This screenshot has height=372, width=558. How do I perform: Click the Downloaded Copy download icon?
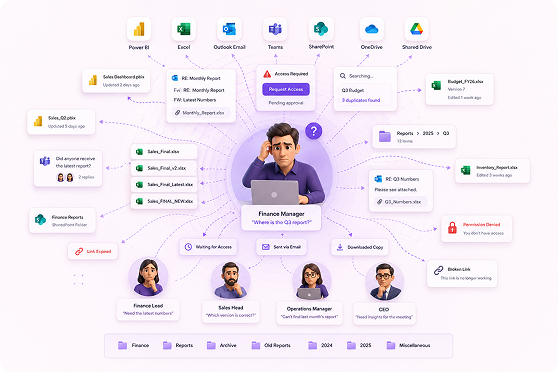pyautogui.click(x=340, y=247)
